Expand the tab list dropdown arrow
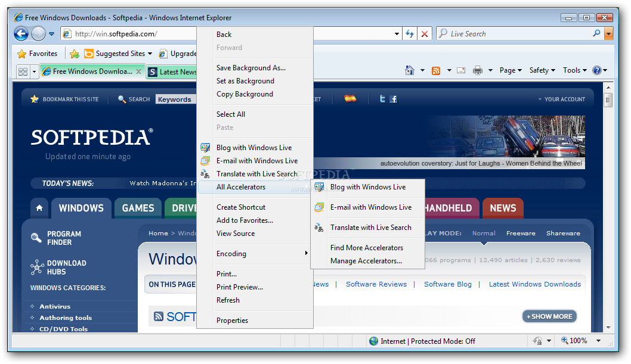631x364 pixels. pos(34,72)
